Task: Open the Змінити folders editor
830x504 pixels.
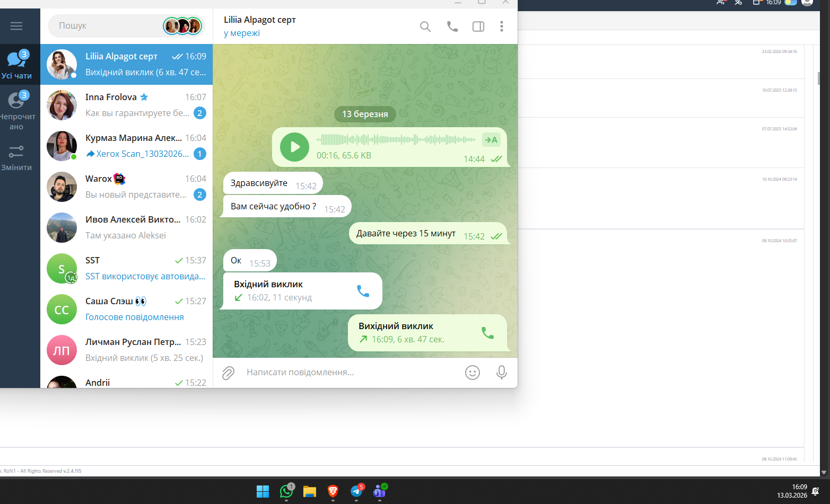Action: (x=16, y=158)
